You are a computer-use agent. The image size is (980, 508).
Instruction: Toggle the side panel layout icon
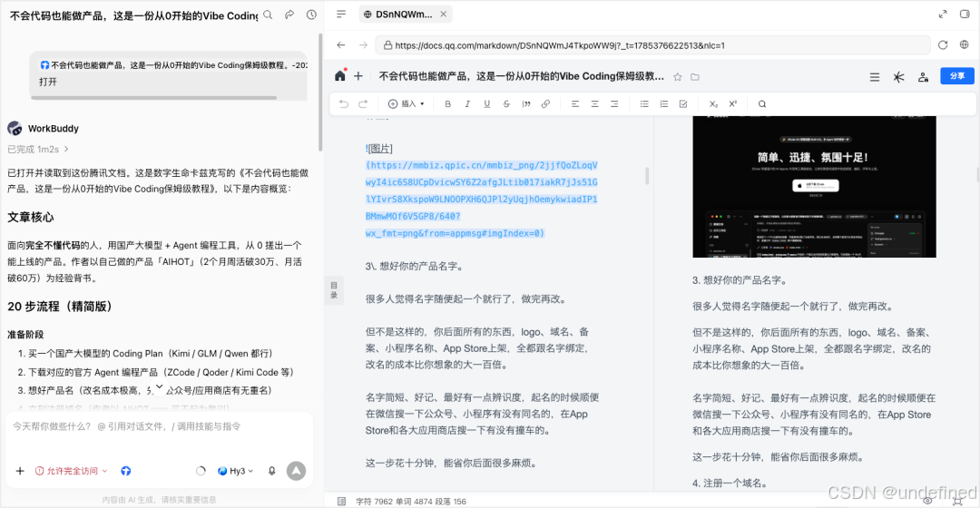[x=965, y=14]
